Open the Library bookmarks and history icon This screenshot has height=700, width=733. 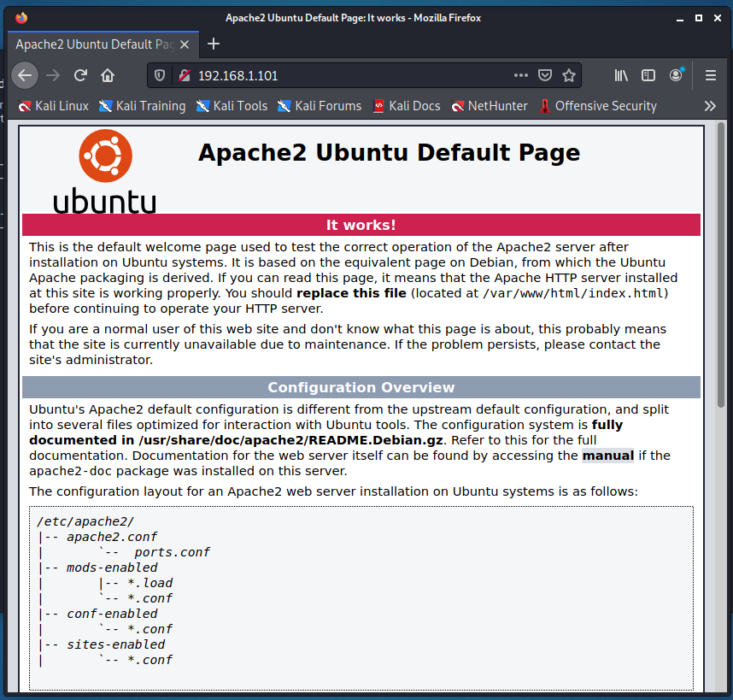[621, 75]
